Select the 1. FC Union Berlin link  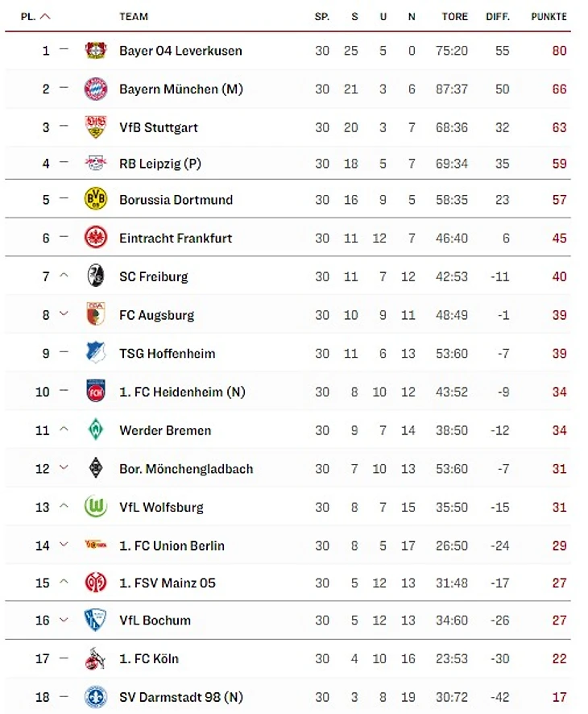coord(172,546)
